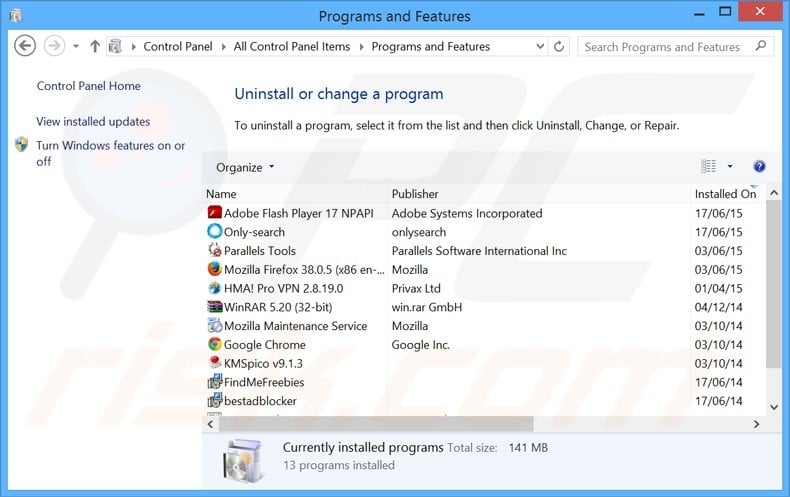Click publisher Adobe Systems Incorporated

click(467, 213)
